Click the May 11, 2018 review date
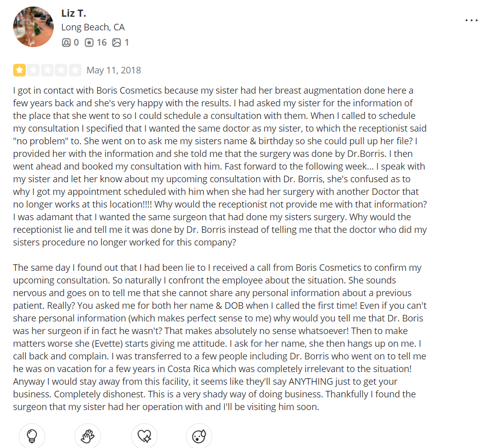The image size is (502, 448). point(113,70)
